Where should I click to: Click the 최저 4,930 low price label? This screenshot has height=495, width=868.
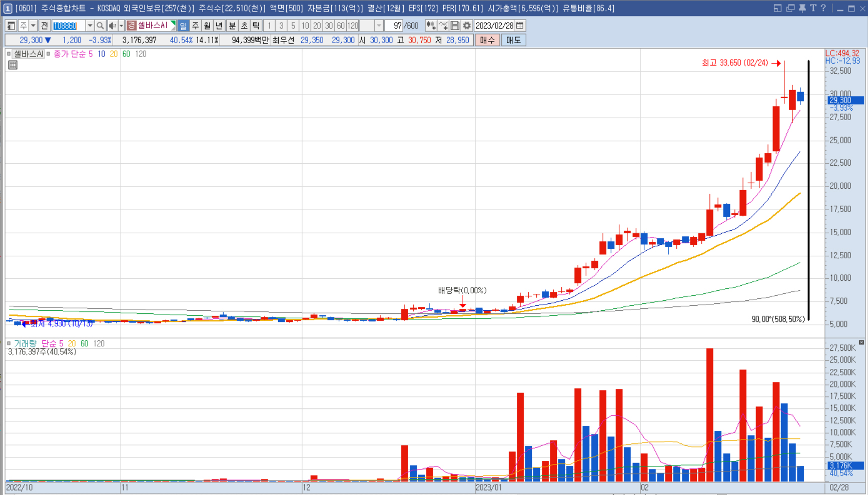[62, 324]
